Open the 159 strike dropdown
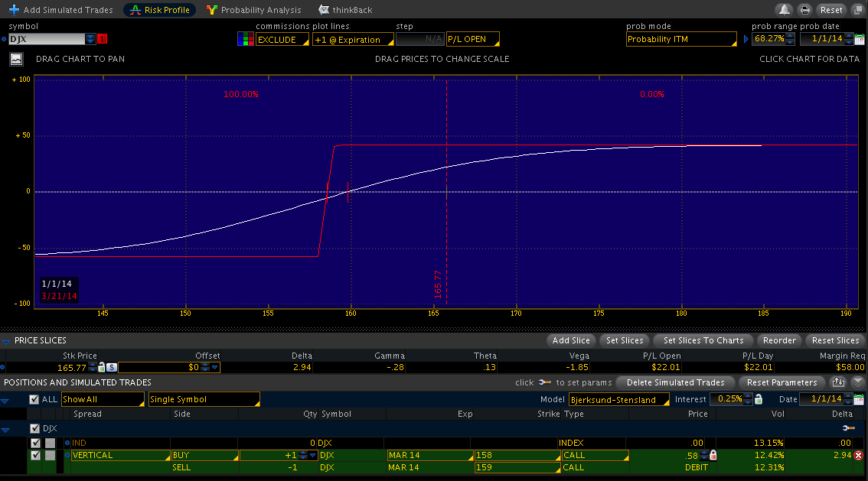Screen dimensions: 868x481 pyautogui.click(x=517, y=467)
